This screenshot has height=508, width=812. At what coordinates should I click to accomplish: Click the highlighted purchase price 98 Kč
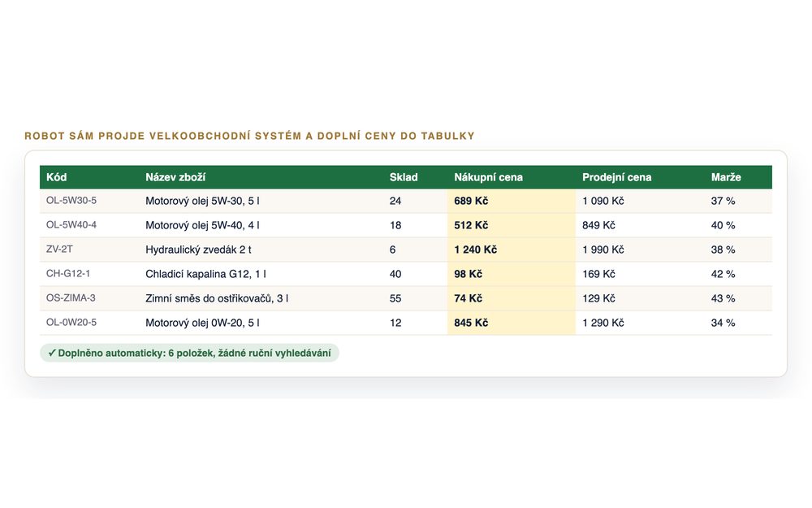(469, 274)
